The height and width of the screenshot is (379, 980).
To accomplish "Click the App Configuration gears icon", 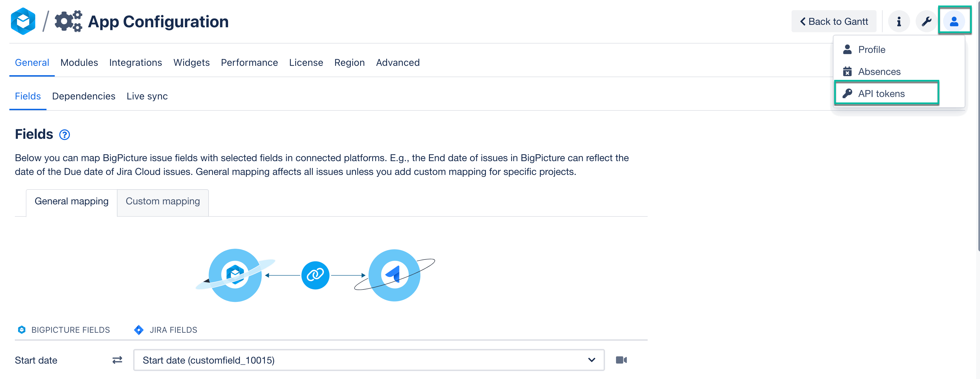I will click(x=69, y=21).
